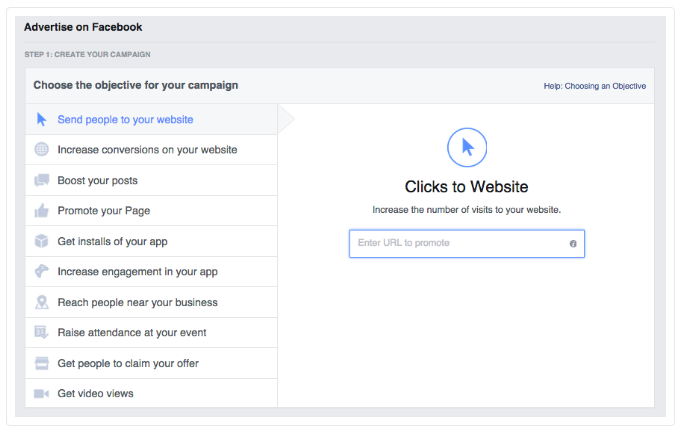The height and width of the screenshot is (438, 684).
Task: Select Send people to your website objective
Action: pos(151,119)
